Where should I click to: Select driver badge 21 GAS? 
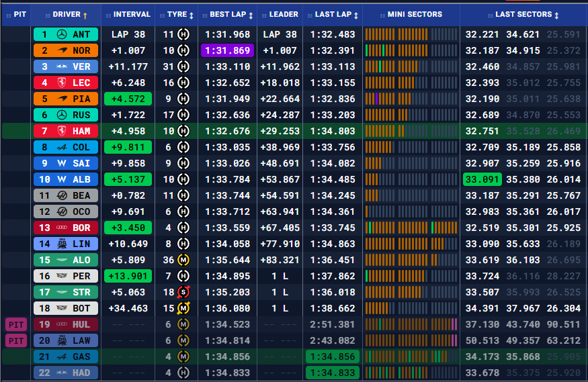[66, 356]
